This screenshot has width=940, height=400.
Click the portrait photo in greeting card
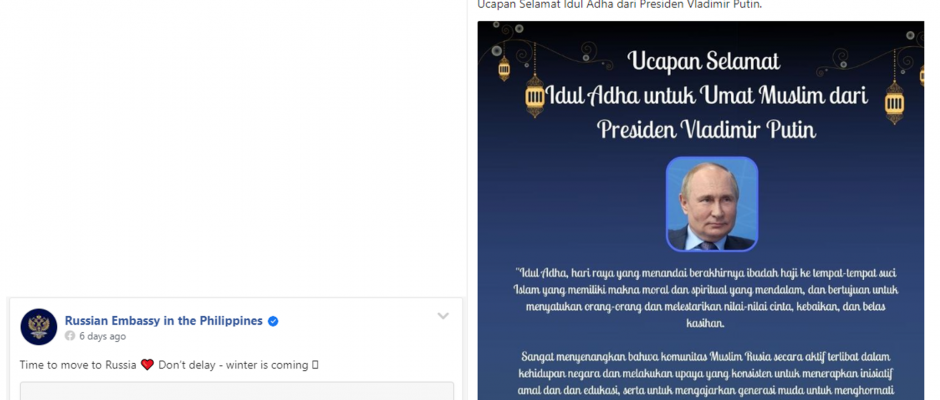click(x=712, y=204)
